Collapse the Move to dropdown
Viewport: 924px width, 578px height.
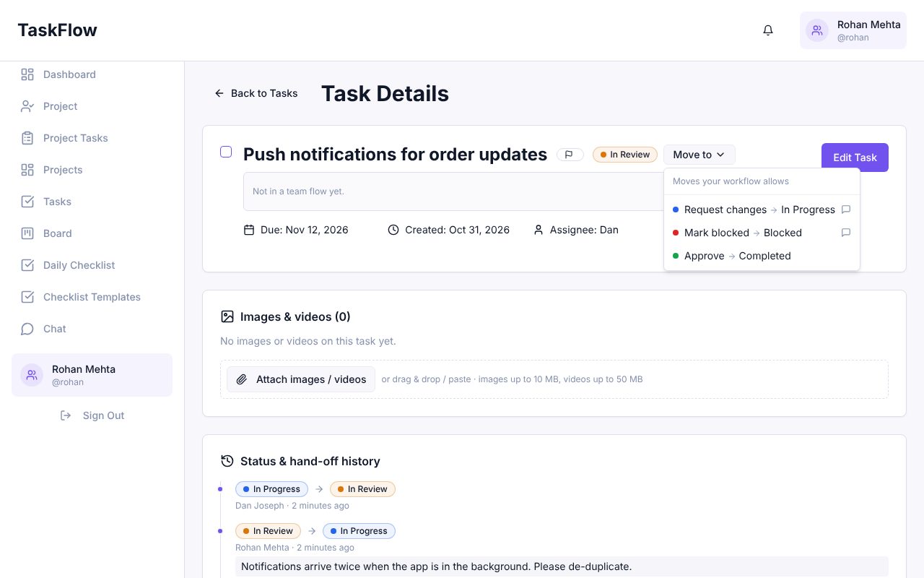pos(699,155)
